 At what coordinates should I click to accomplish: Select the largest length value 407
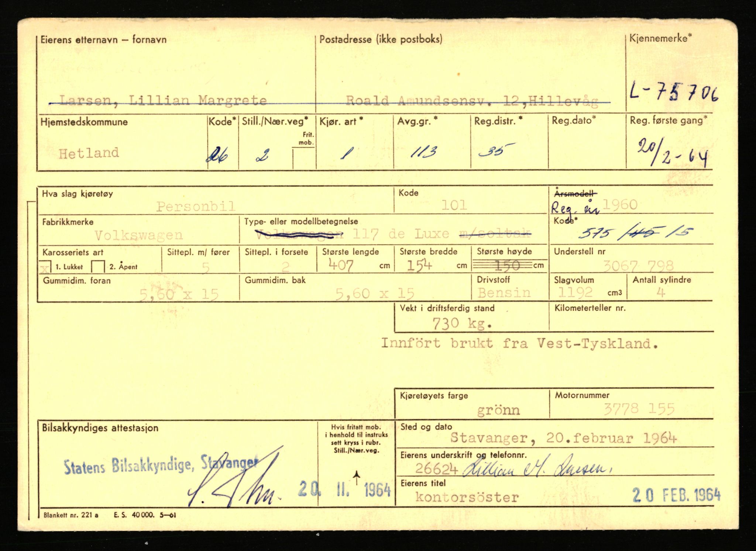click(x=341, y=265)
